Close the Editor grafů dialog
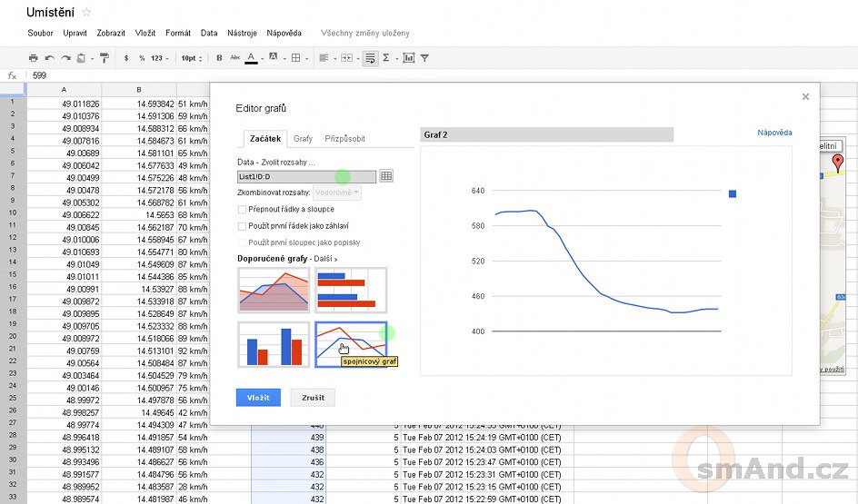 pos(805,97)
